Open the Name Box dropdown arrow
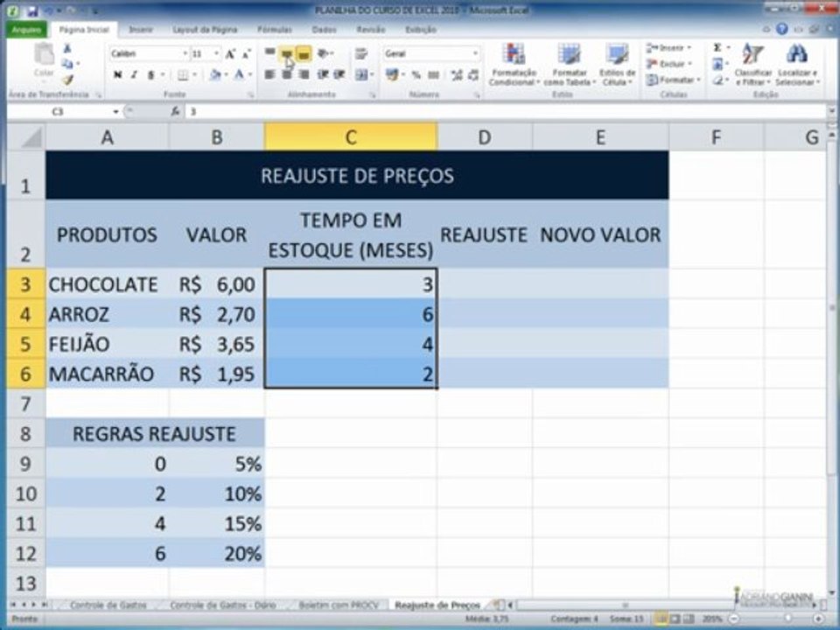This screenshot has width=840, height=630. 115,111
